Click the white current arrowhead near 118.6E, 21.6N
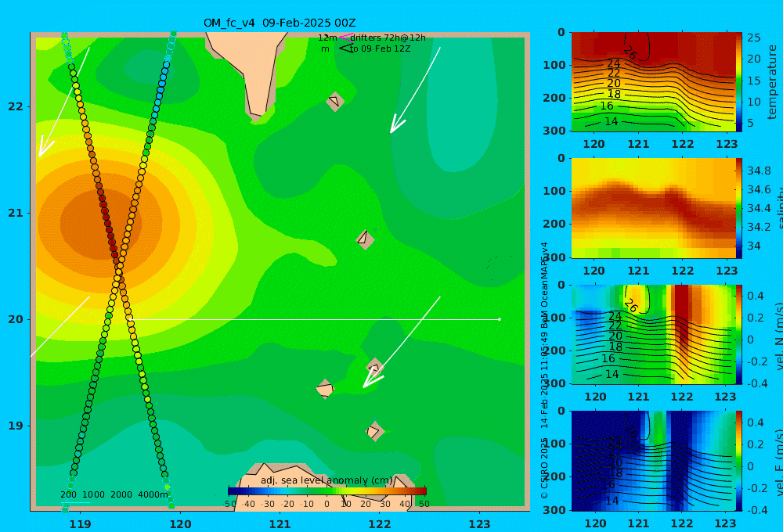Image resolution: width=783 pixels, height=532 pixels. pyautogui.click(x=45, y=148)
